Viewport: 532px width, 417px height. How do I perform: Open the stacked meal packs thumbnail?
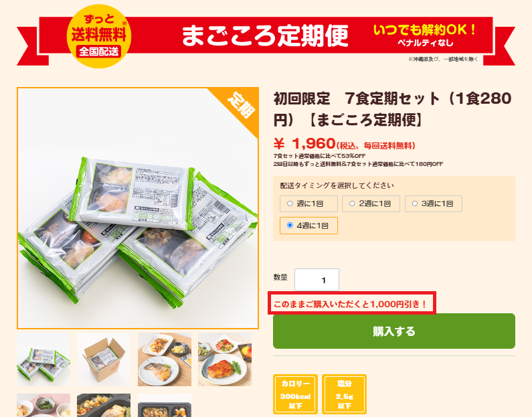(43, 359)
